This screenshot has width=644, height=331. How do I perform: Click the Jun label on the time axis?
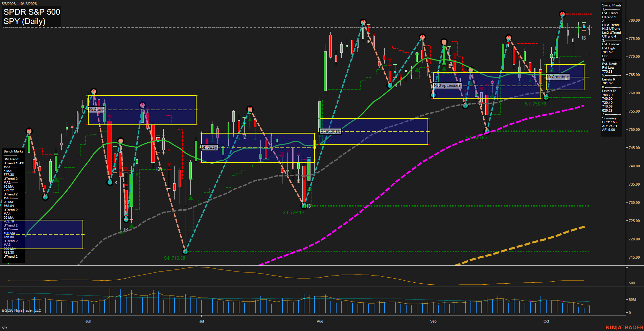point(88,321)
